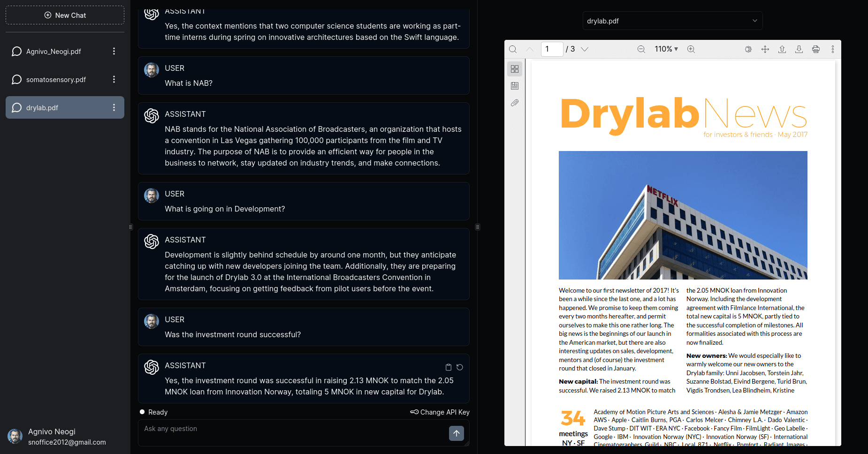868x454 pixels.
Task: Click the Ask any question input field
Action: 282,432
